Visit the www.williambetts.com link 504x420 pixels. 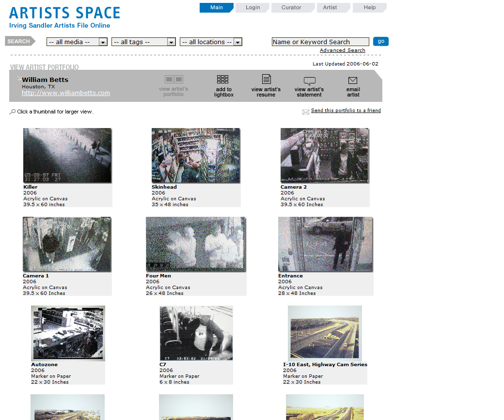tap(66, 93)
